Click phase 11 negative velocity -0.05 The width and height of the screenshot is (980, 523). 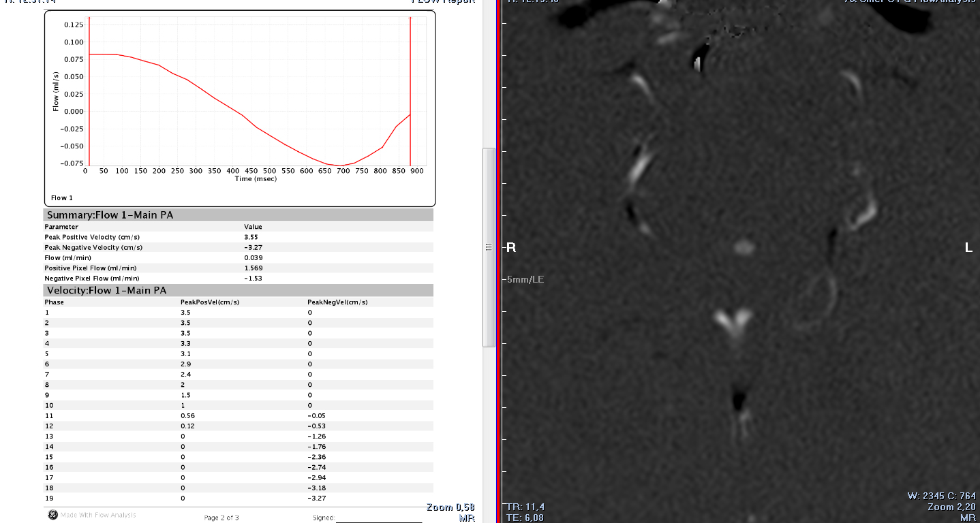316,415
